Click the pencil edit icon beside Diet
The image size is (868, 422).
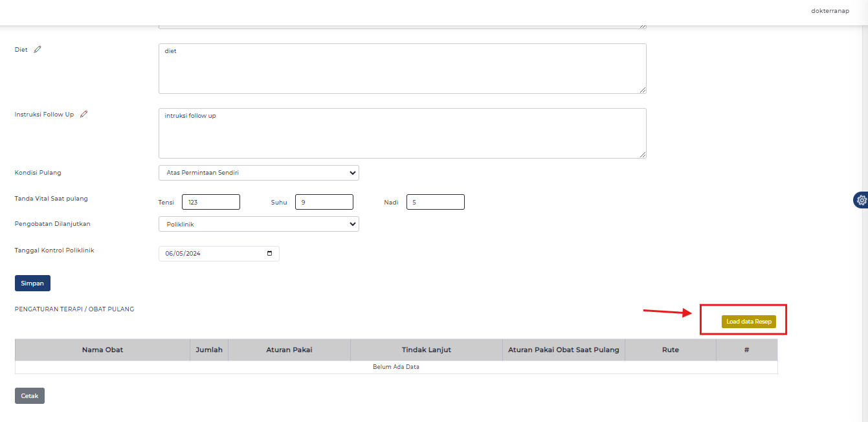point(37,49)
